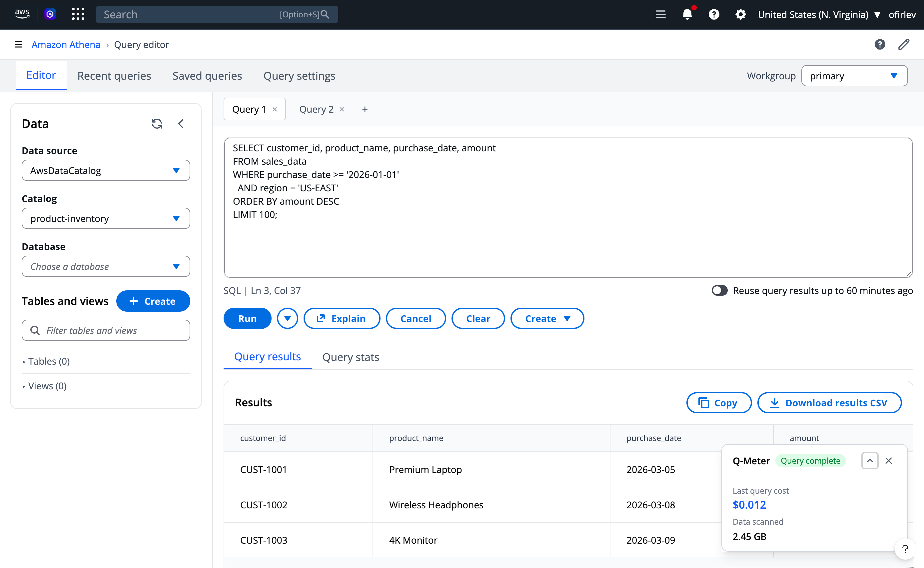Add a new query tab with plus
The image size is (924, 568).
click(365, 109)
